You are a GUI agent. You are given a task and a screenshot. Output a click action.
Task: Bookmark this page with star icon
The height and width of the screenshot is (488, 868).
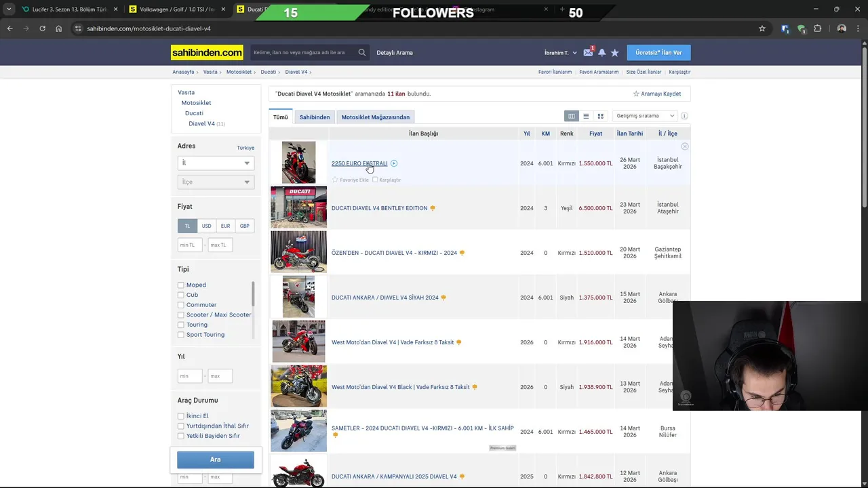point(762,28)
